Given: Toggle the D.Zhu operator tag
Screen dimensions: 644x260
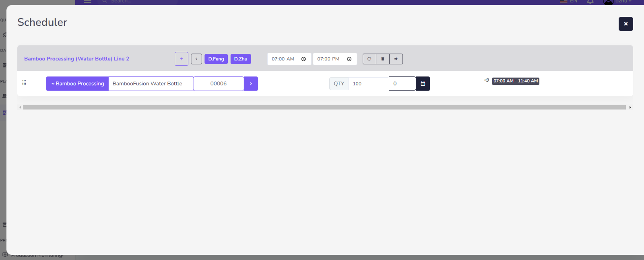Looking at the screenshot, I should point(241,59).
